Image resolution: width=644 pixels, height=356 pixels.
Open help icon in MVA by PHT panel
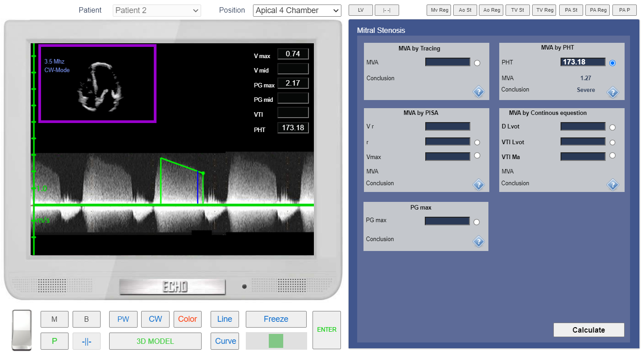tap(612, 92)
